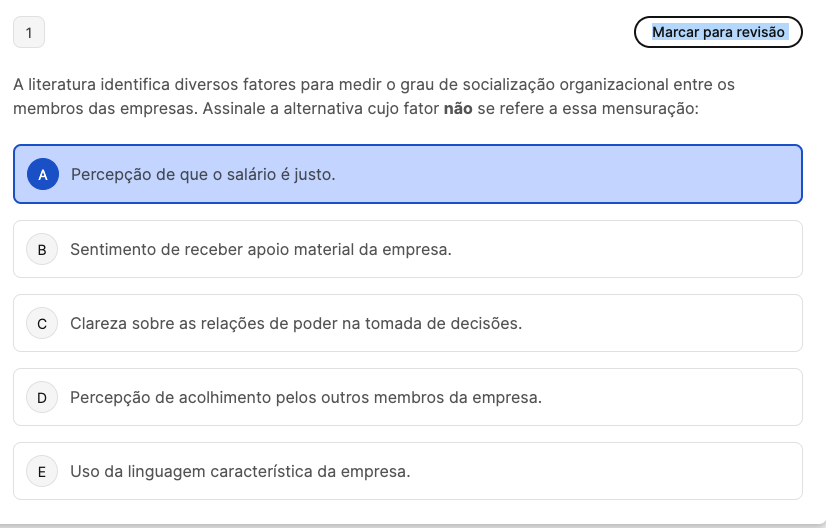Choose answer text 'Percepção de que o salário é justo'
Screen dimensions: 826x528
(x=203, y=174)
